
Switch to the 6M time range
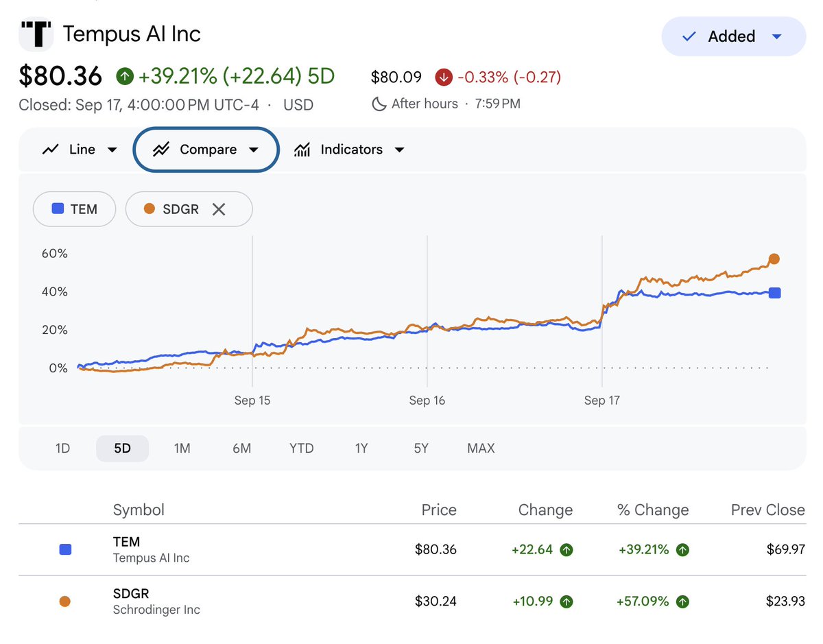click(x=241, y=449)
